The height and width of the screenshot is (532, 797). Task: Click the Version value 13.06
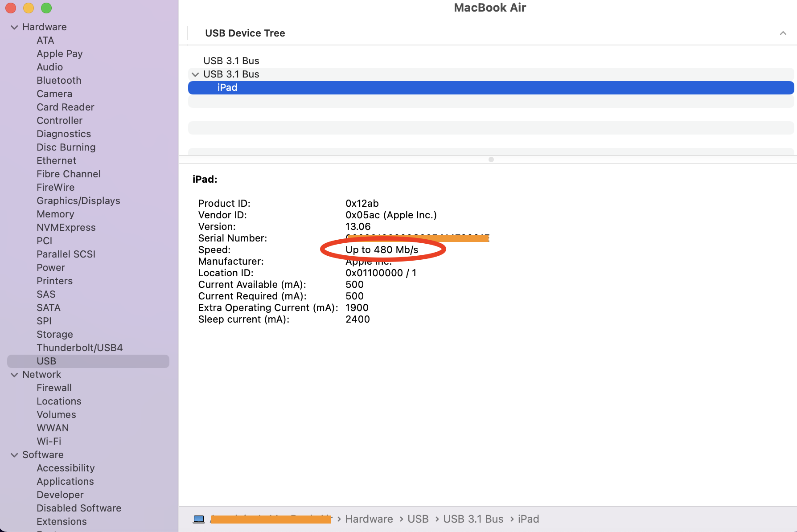(x=358, y=227)
